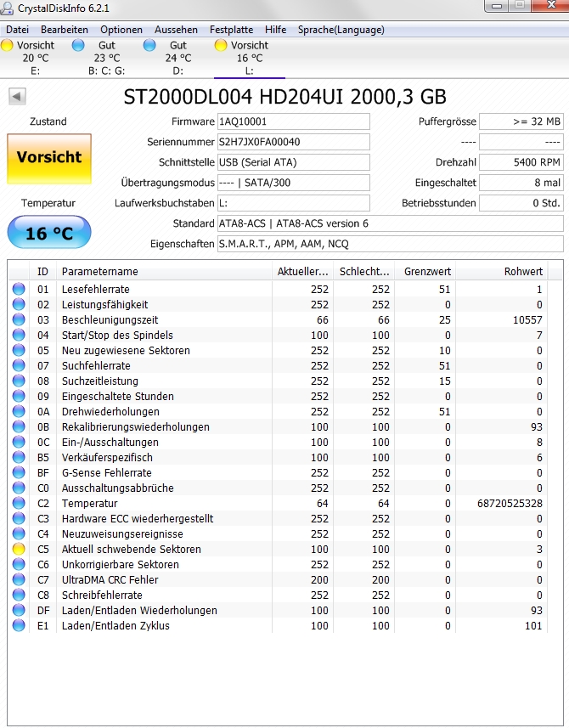Screen dimensions: 569x728
Task: Click the Puffergrösse value >= 32 MB
Action: [x=521, y=121]
